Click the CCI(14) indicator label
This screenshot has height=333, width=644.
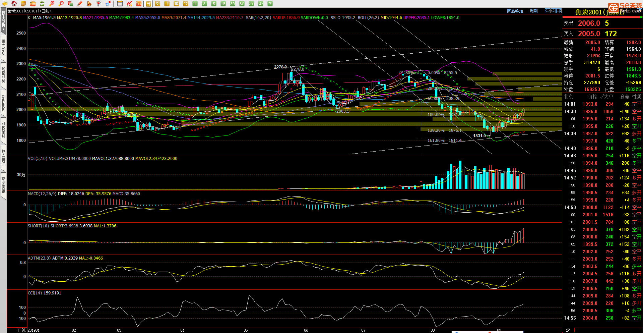point(35,293)
